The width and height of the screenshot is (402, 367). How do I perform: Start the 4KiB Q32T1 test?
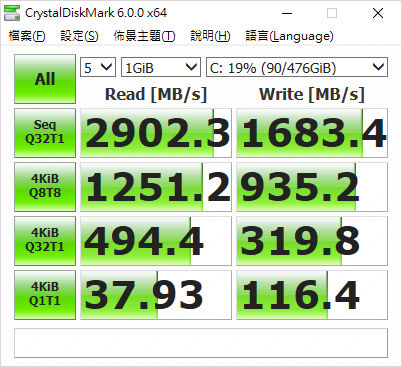(x=45, y=241)
